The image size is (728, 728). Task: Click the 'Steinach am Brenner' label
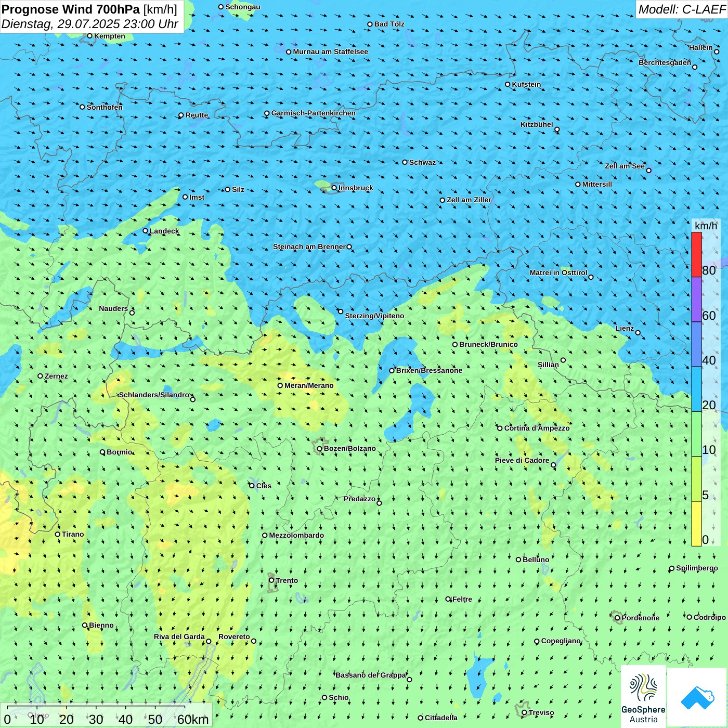pyautogui.click(x=309, y=246)
